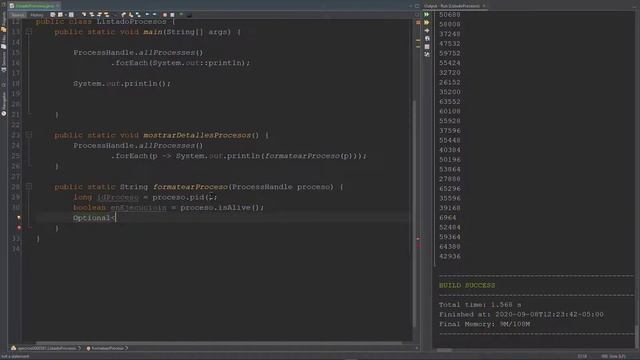Click the Final Memory line in output
Image resolution: width=640 pixels, height=360 pixels.
pyautogui.click(x=484, y=324)
